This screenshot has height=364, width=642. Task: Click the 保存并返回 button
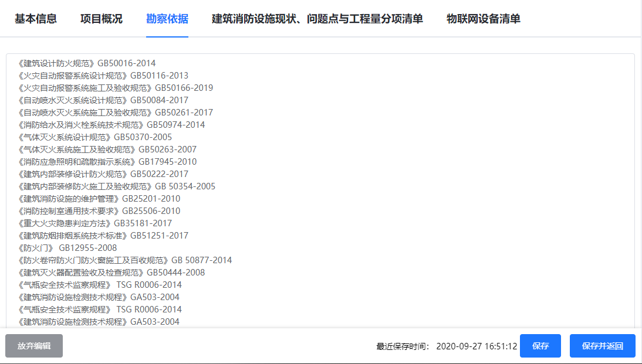pos(603,346)
